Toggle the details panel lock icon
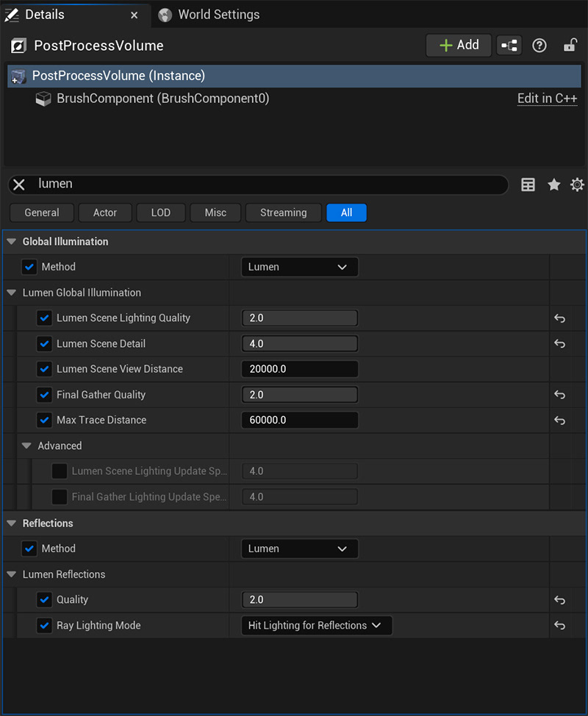 click(x=570, y=45)
